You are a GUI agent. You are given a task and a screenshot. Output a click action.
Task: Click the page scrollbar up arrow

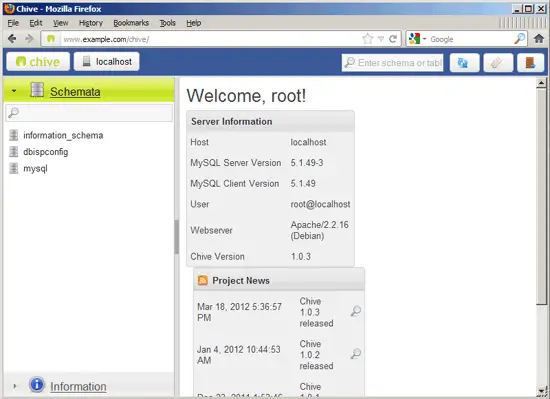(x=541, y=83)
